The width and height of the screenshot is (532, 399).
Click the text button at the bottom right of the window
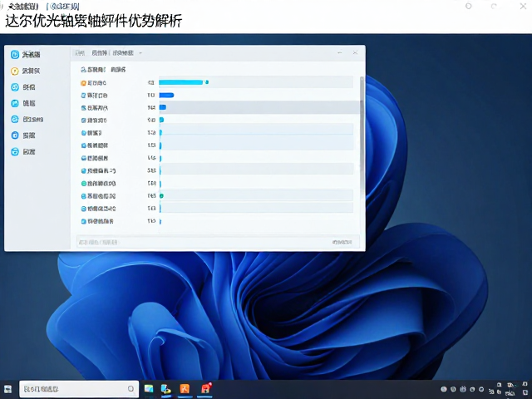(x=342, y=242)
